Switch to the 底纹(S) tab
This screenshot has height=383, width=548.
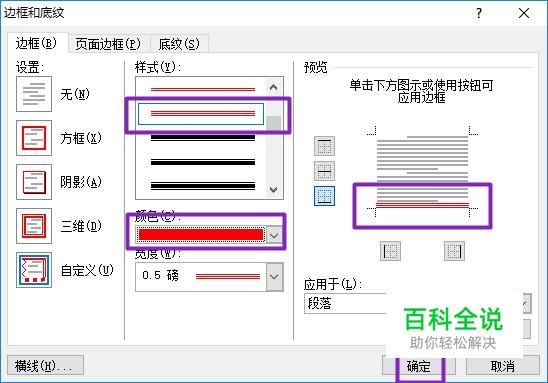(179, 44)
